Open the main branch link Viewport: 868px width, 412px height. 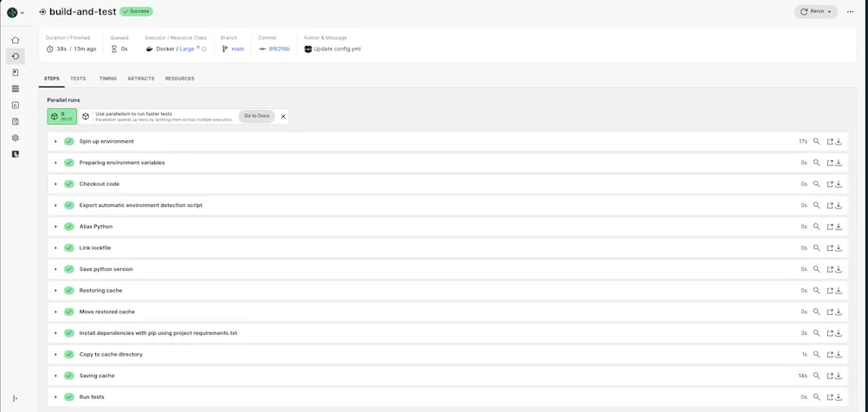click(x=237, y=48)
